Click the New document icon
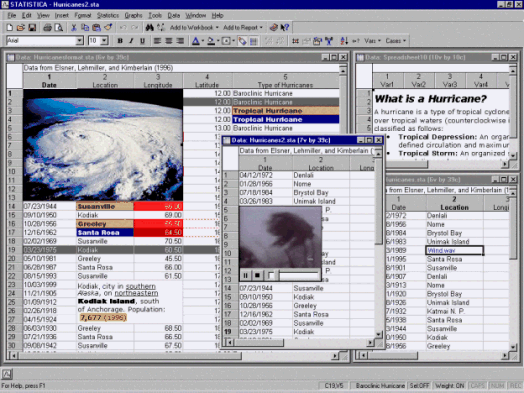 tap(10, 27)
